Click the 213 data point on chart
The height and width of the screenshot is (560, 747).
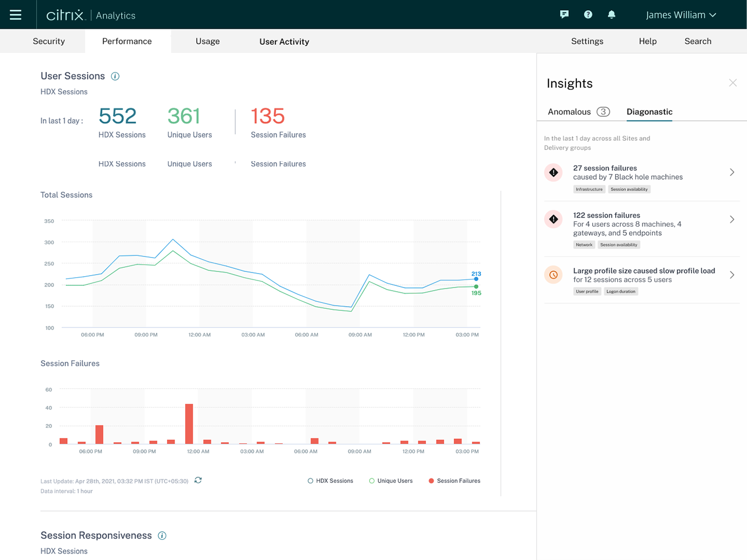tap(476, 279)
